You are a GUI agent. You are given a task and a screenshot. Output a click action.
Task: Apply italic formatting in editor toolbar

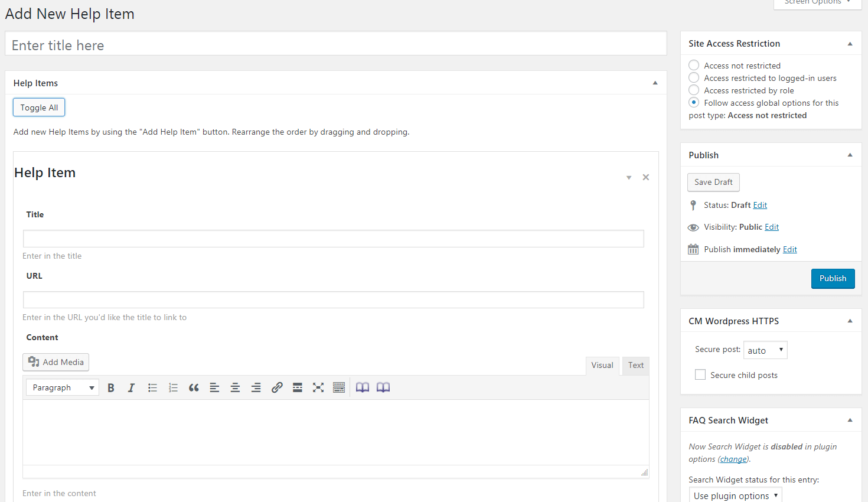coord(131,388)
